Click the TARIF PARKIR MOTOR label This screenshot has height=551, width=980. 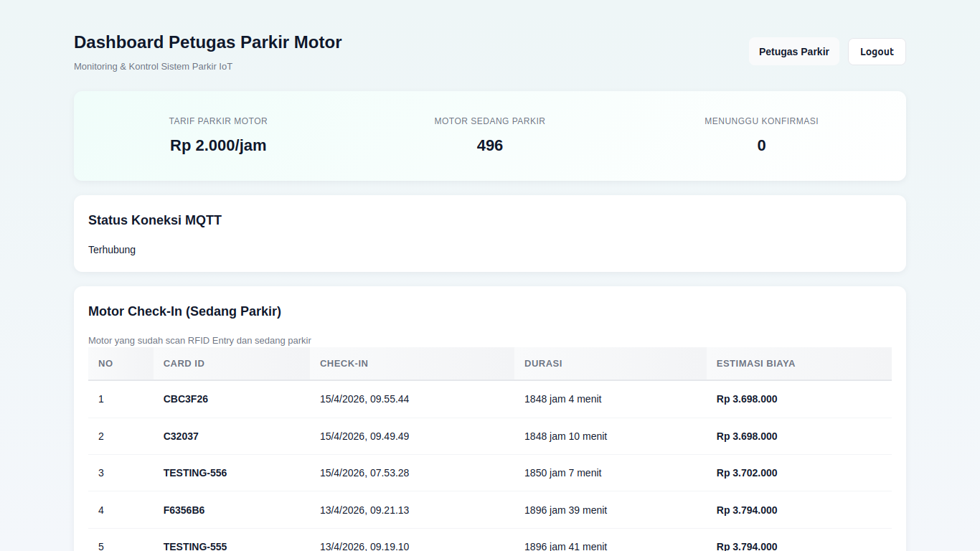tap(218, 121)
